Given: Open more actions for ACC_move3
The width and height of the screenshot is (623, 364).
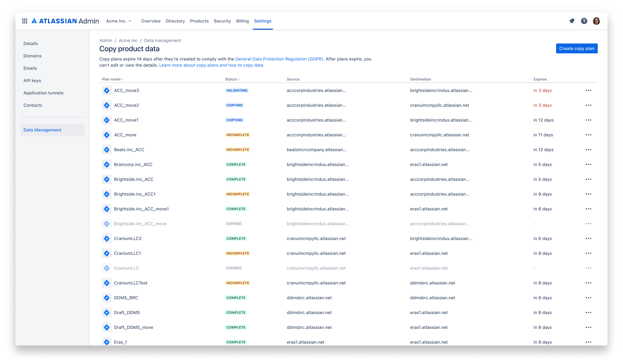Looking at the screenshot, I should 588,91.
